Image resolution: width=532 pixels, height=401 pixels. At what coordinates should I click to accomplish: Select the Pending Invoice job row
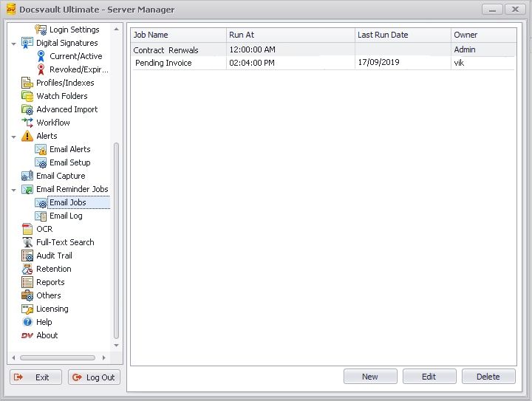click(163, 64)
